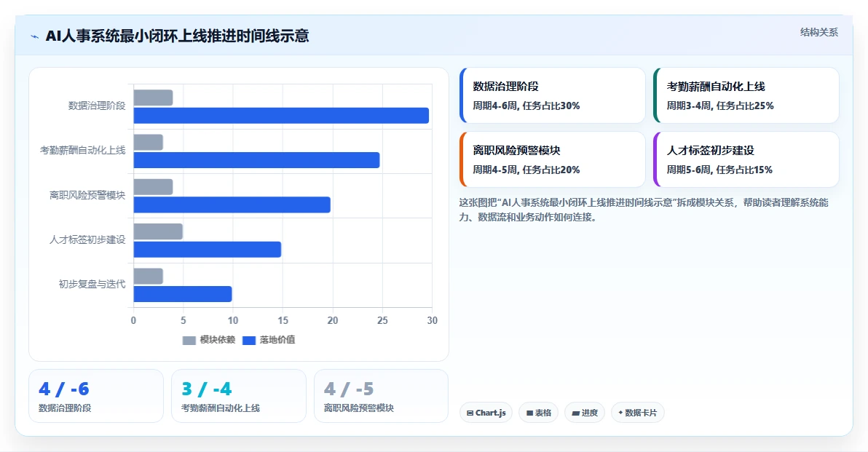This screenshot has width=868, height=452.
Task: Click the text 周期5-6周, 任务占比15%
Action: click(719, 170)
